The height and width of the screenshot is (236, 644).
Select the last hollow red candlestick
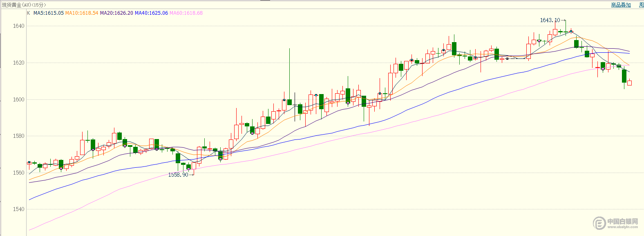[x=630, y=83]
